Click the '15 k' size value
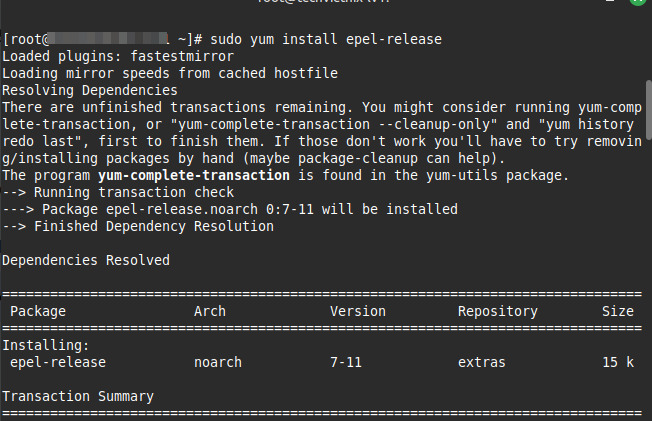 point(618,363)
